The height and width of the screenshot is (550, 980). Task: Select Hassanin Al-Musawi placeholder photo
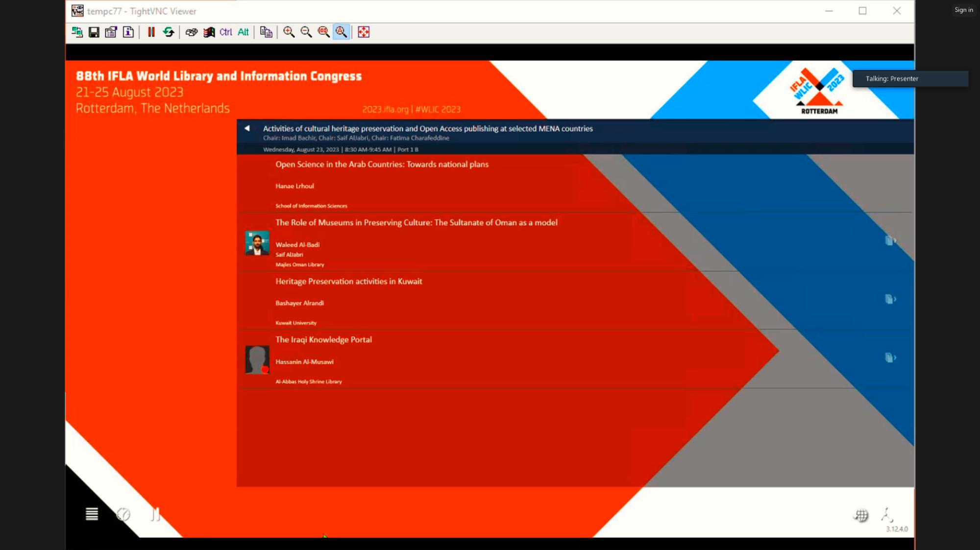click(257, 360)
